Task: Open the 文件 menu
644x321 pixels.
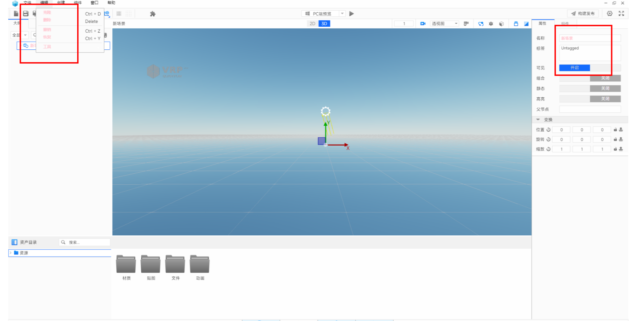Action: tap(27, 3)
